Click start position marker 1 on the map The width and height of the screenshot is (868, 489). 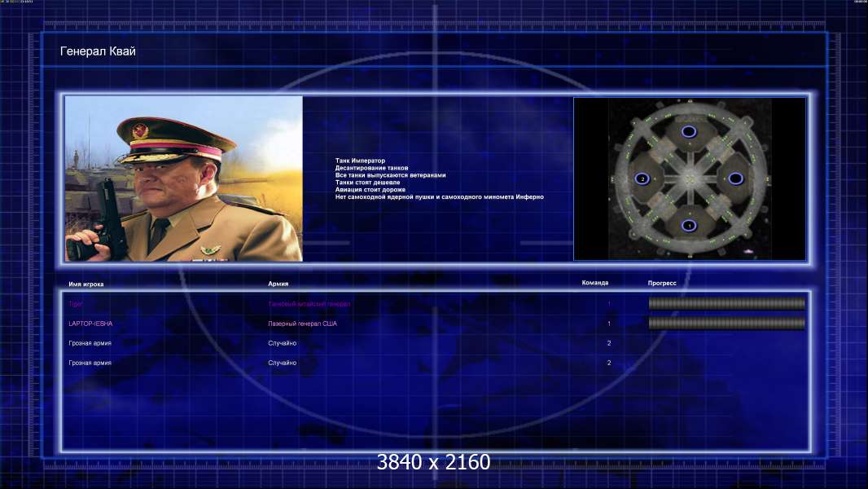point(689,226)
